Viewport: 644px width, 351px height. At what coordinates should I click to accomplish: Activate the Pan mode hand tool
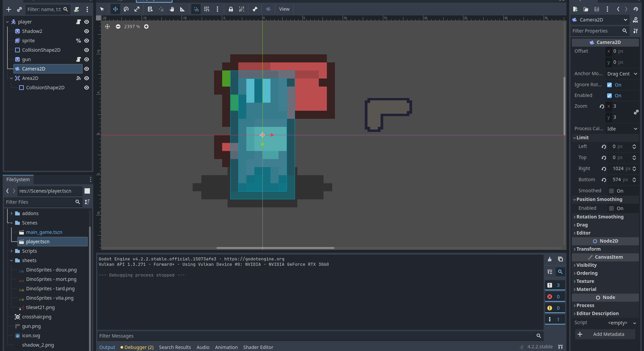coord(172,9)
